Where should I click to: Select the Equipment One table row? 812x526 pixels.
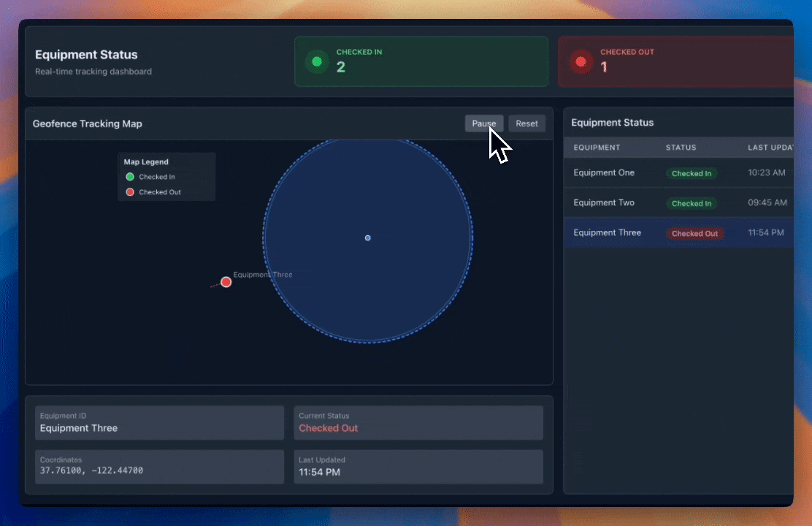tap(679, 173)
